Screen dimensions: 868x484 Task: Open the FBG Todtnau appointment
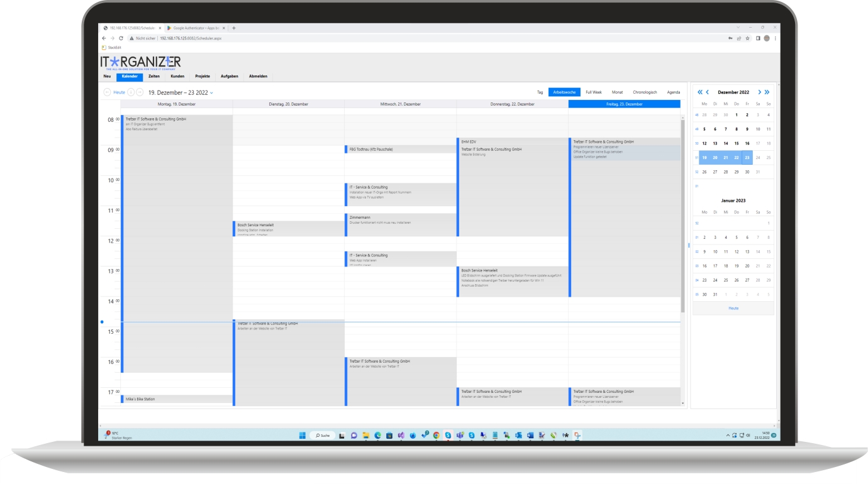click(x=401, y=150)
